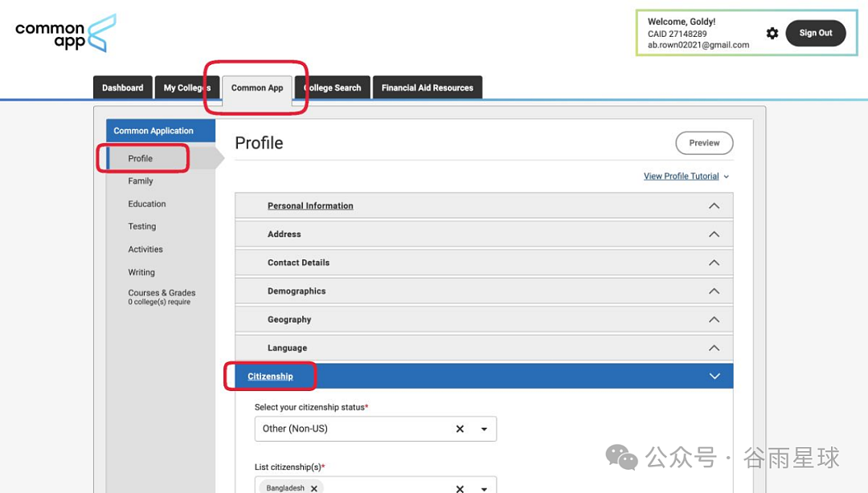Open the Address section heading
The width and height of the screenshot is (868, 493).
(x=284, y=234)
